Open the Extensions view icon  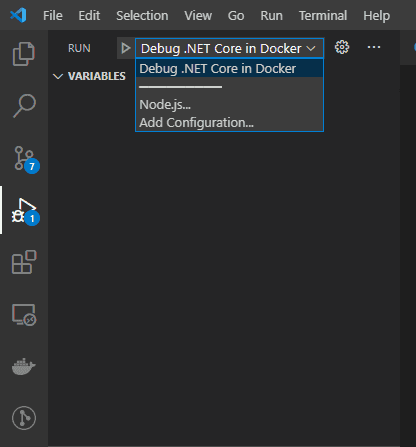[24, 262]
